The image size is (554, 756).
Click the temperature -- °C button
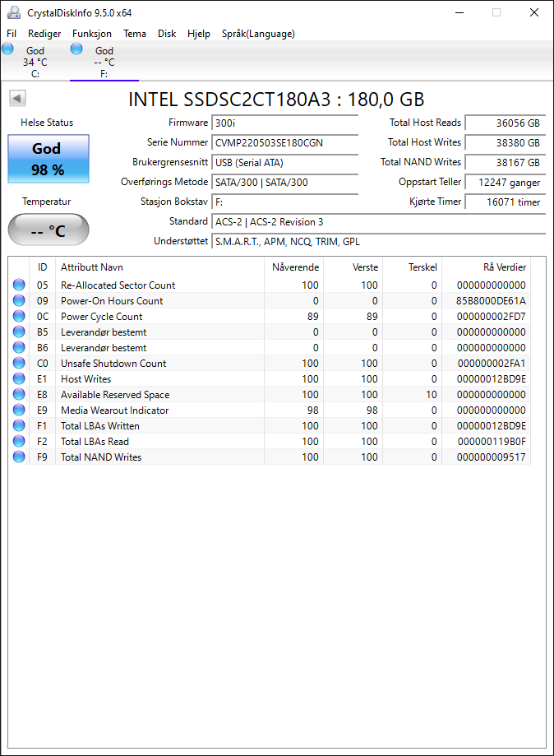(x=48, y=230)
